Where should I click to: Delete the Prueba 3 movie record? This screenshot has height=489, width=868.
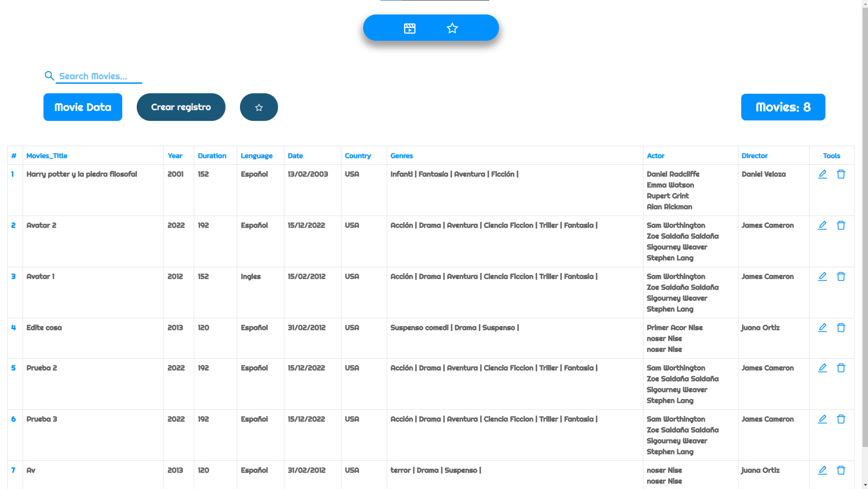click(x=841, y=419)
